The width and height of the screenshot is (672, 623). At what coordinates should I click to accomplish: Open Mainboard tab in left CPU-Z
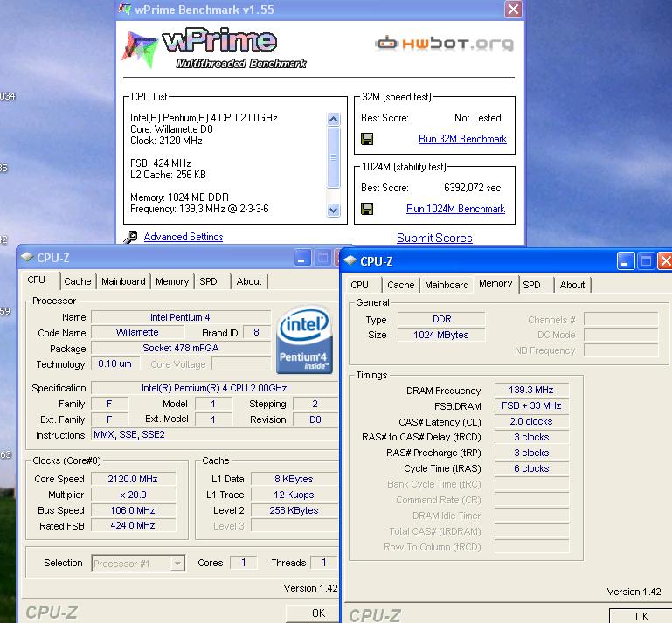point(123,281)
